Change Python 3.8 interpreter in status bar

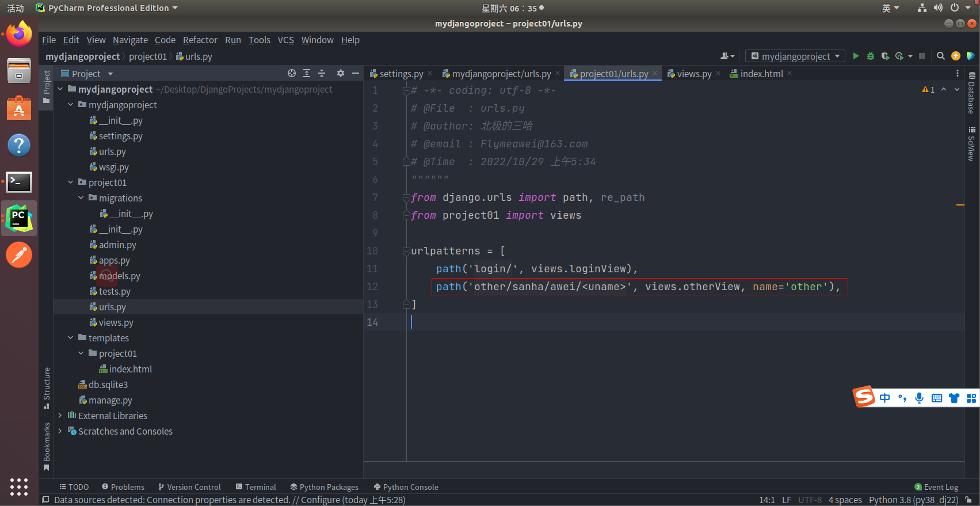913,500
